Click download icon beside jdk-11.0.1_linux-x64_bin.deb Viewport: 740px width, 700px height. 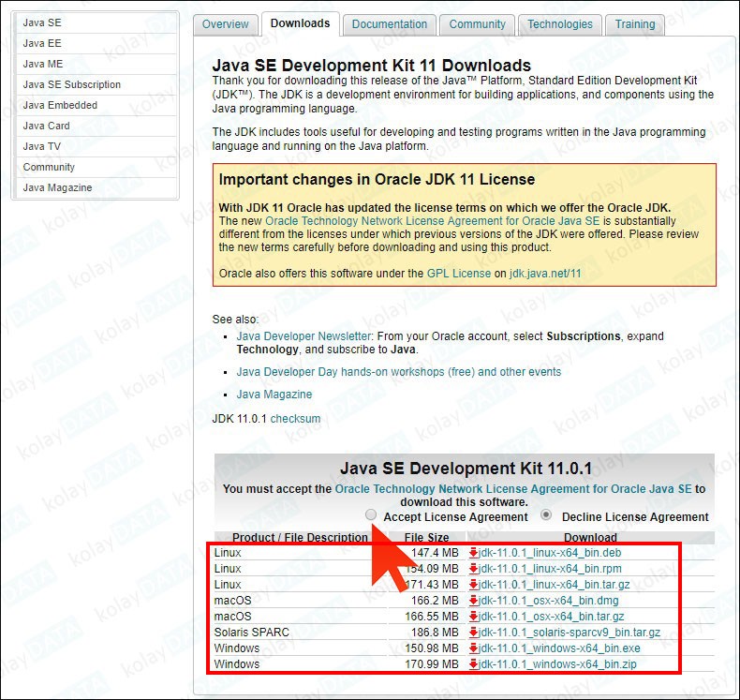point(474,553)
